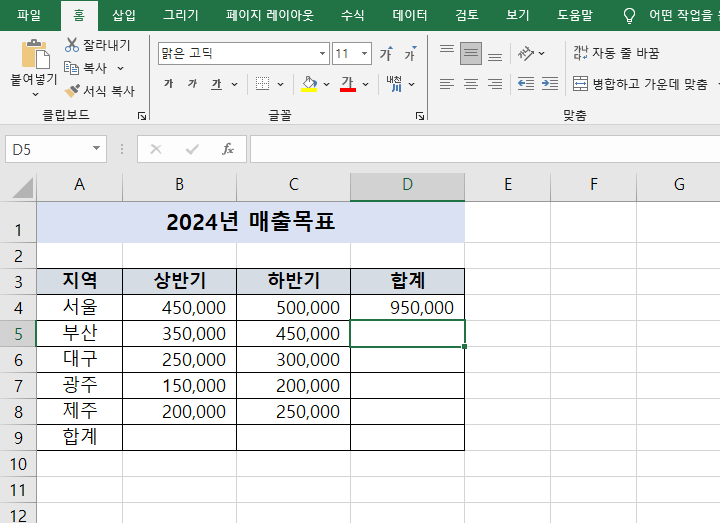Click the Cut (잘라내기) scissors icon
The height and width of the screenshot is (523, 720).
point(72,45)
